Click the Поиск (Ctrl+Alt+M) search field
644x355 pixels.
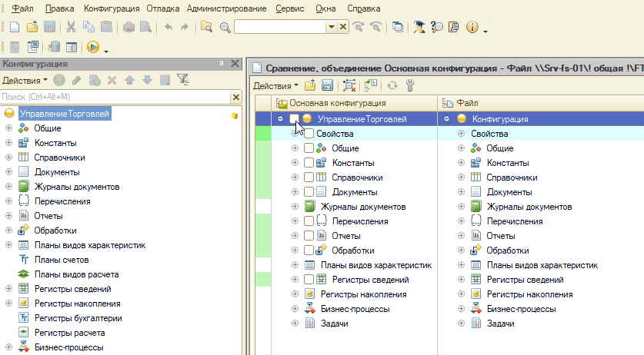click(x=116, y=97)
